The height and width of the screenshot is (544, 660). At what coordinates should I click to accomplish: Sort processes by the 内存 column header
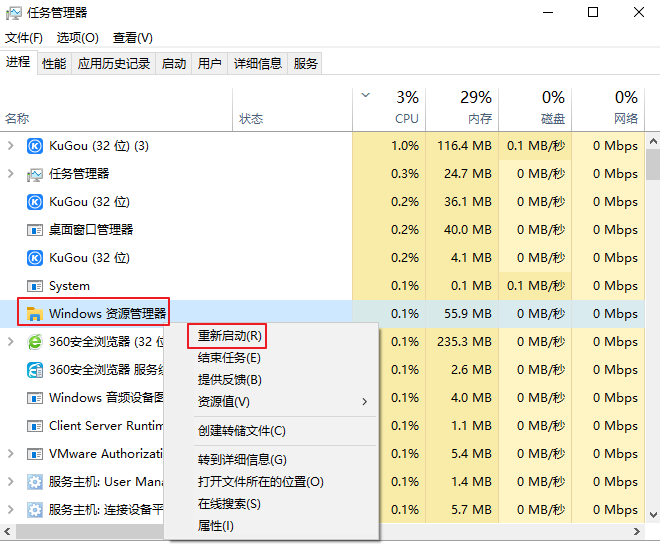(x=462, y=108)
